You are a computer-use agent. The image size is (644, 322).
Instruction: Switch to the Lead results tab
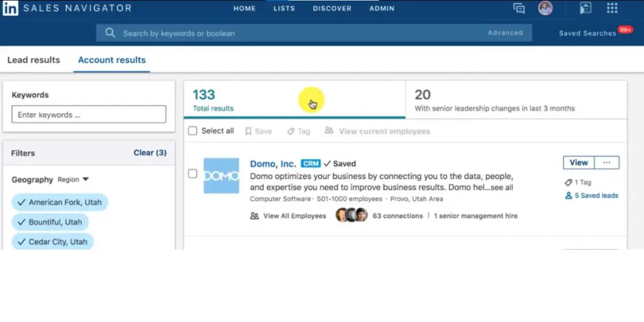tap(33, 60)
